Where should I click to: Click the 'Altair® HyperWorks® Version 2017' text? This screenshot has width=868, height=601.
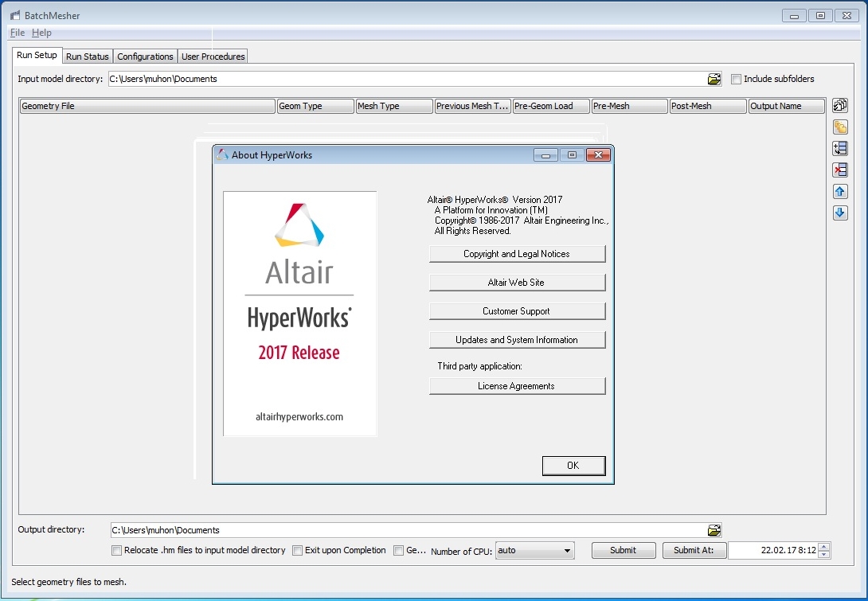click(x=495, y=200)
